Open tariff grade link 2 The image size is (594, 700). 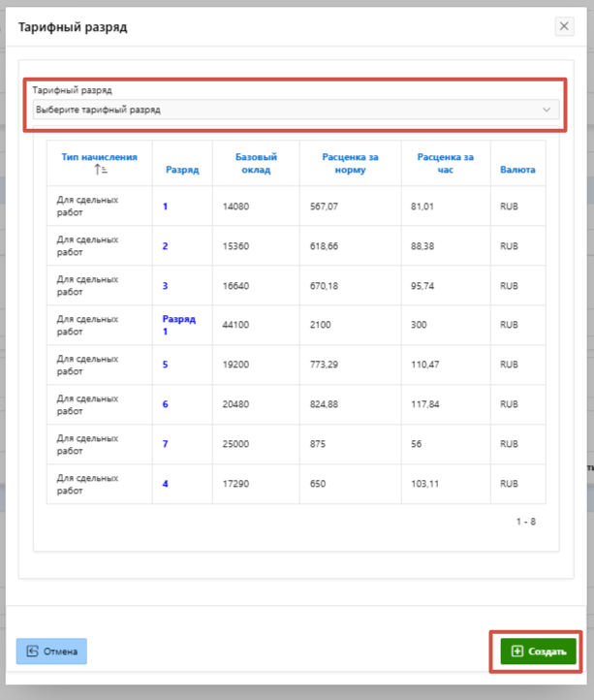coord(166,246)
